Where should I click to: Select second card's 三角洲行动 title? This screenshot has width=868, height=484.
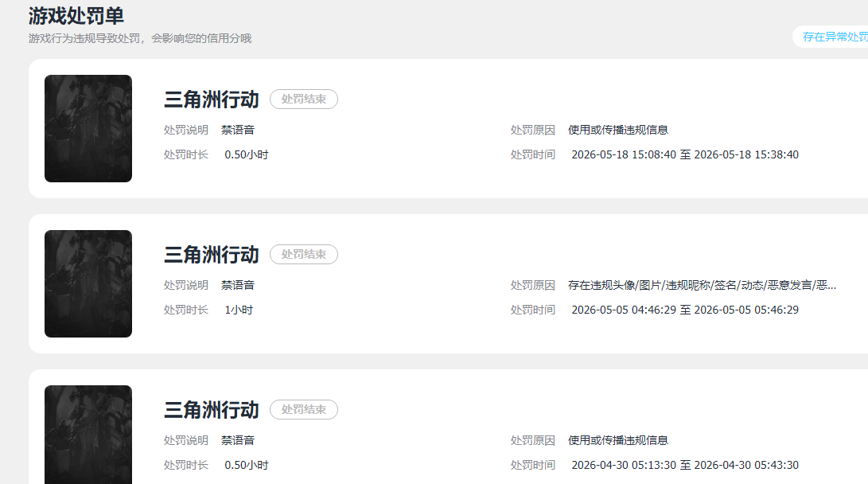pos(212,255)
